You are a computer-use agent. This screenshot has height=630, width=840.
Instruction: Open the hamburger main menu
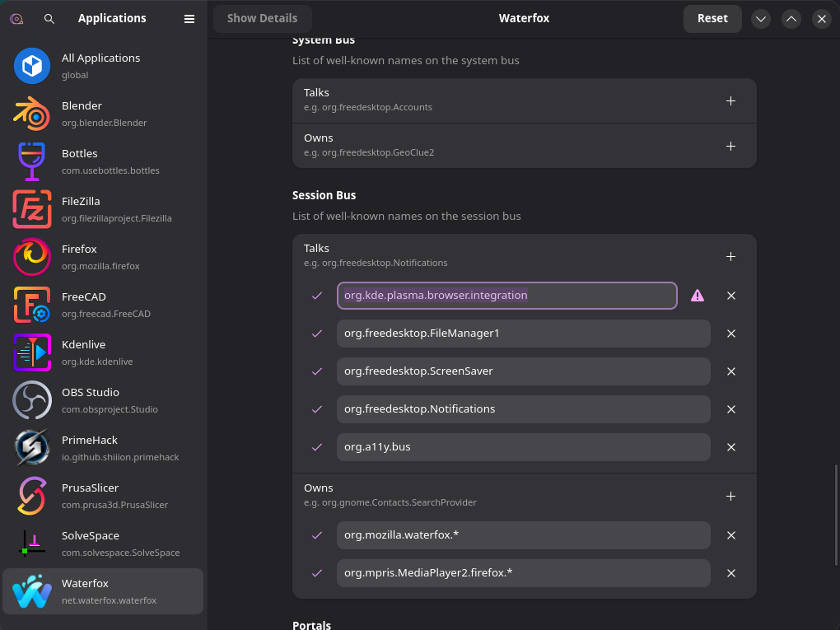tap(189, 19)
